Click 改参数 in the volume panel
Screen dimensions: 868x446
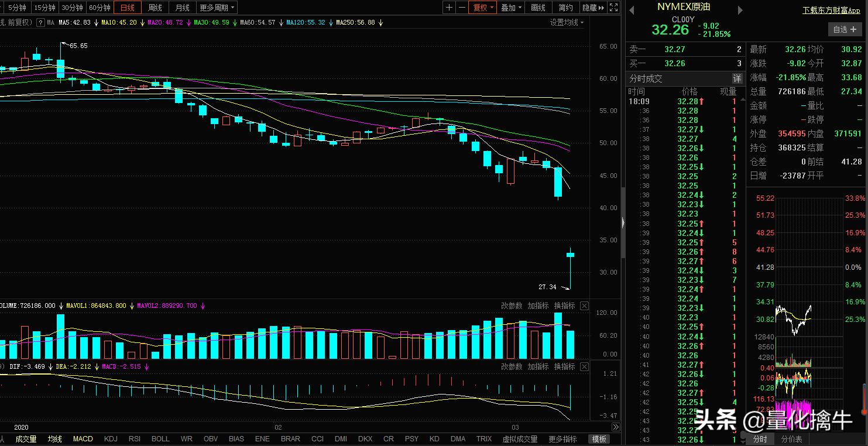512,306
